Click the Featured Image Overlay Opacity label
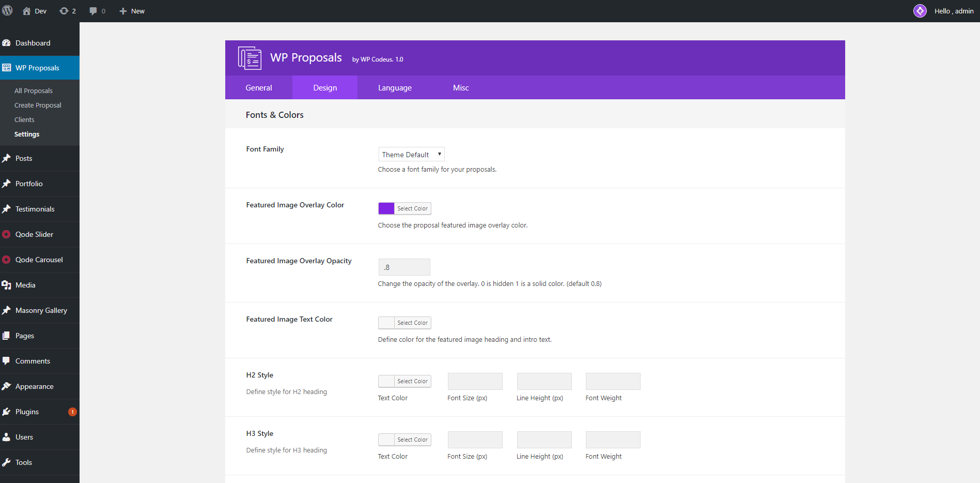 click(299, 261)
